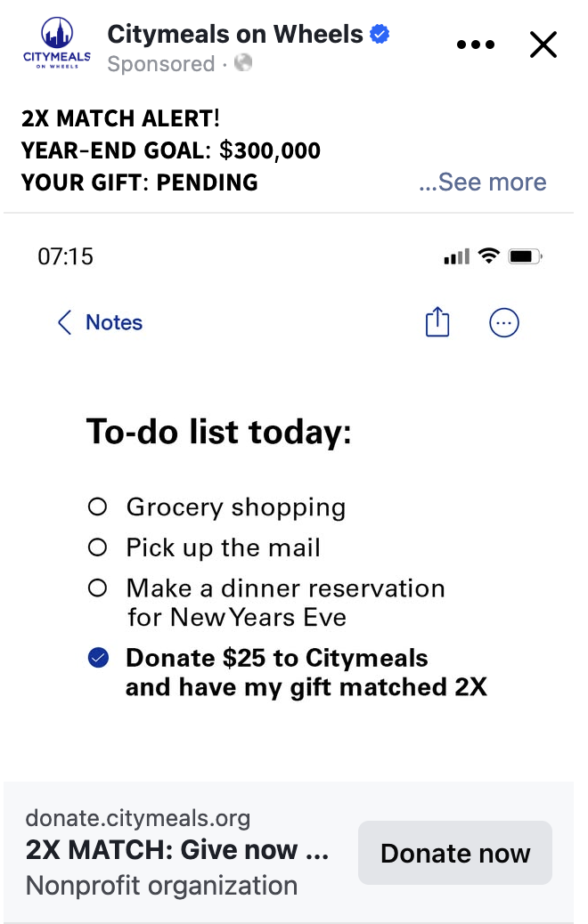Open the circled ellipsis Notes menu

(x=504, y=323)
